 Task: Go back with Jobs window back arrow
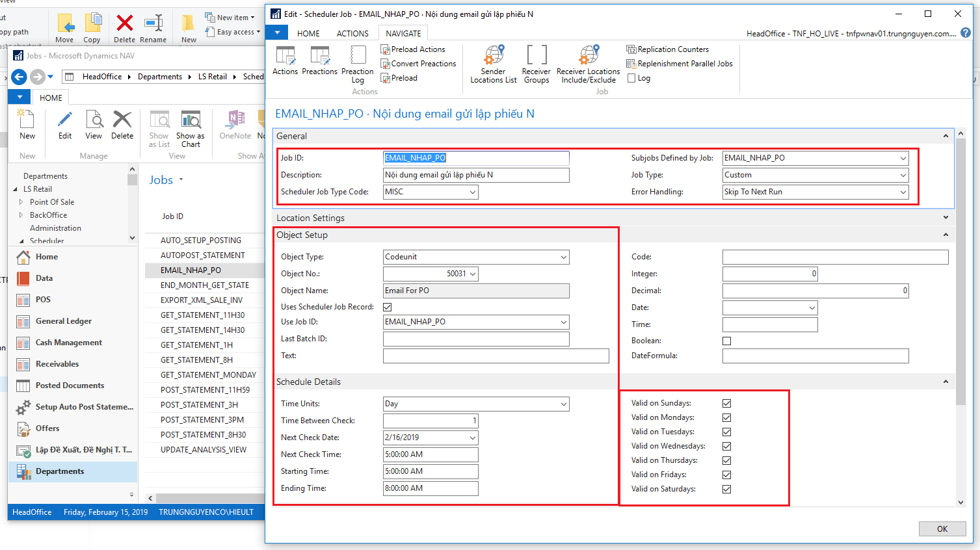pyautogui.click(x=19, y=77)
